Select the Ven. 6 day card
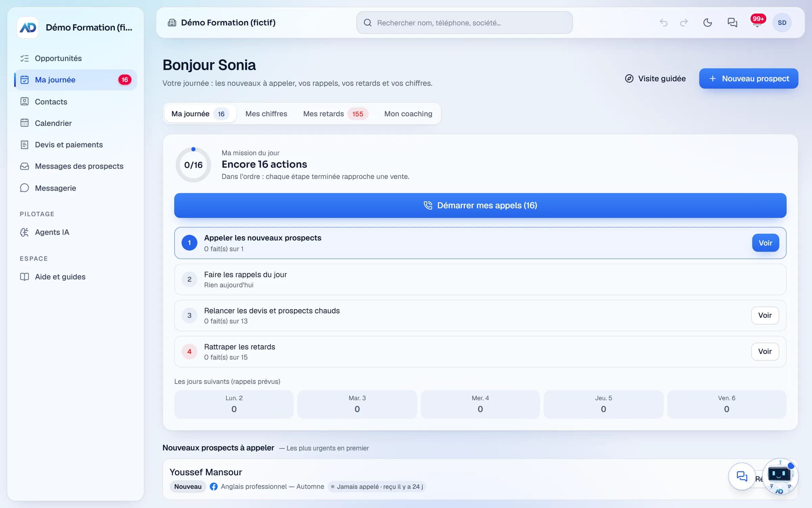The image size is (812, 508). coord(726,404)
